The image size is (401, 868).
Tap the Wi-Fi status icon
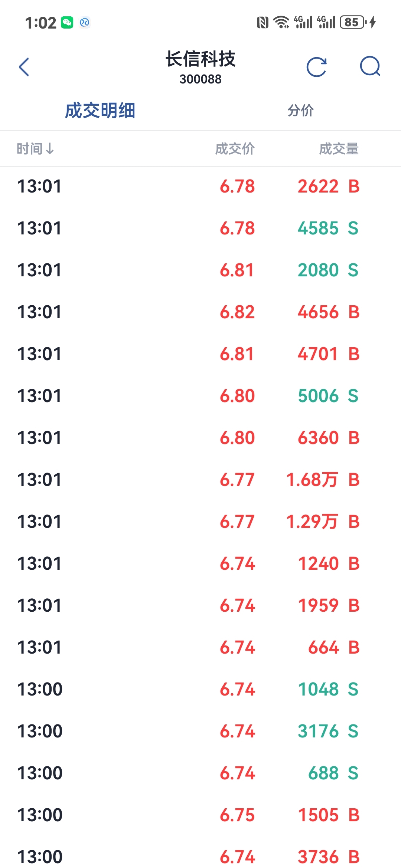(x=281, y=22)
